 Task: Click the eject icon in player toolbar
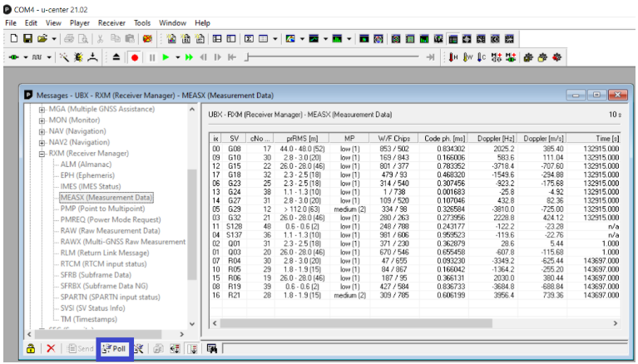(x=116, y=57)
